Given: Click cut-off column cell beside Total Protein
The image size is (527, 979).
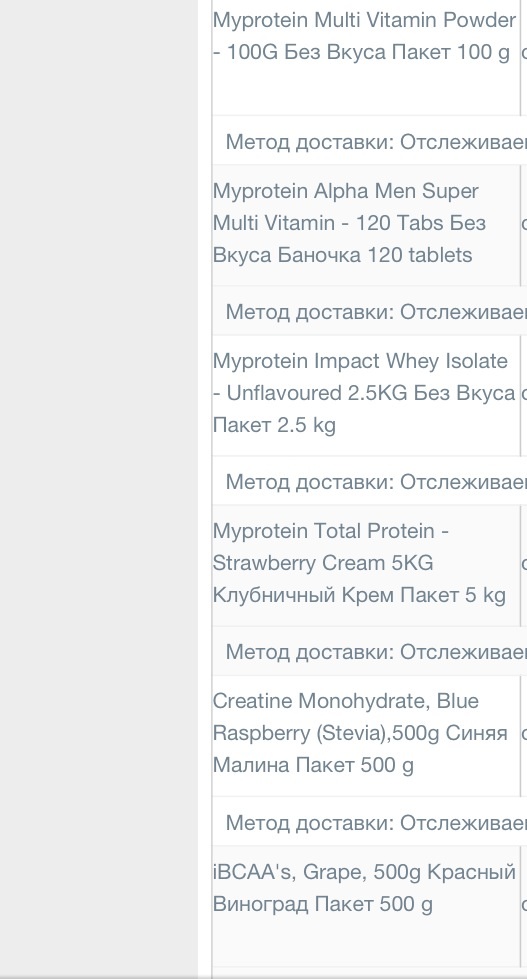Looking at the screenshot, I should pyautogui.click(x=524, y=563).
